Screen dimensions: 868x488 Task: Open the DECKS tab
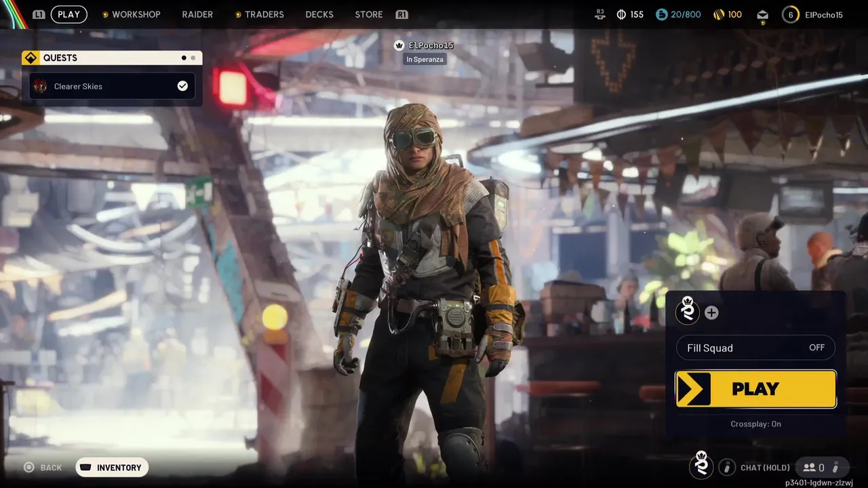click(319, 14)
